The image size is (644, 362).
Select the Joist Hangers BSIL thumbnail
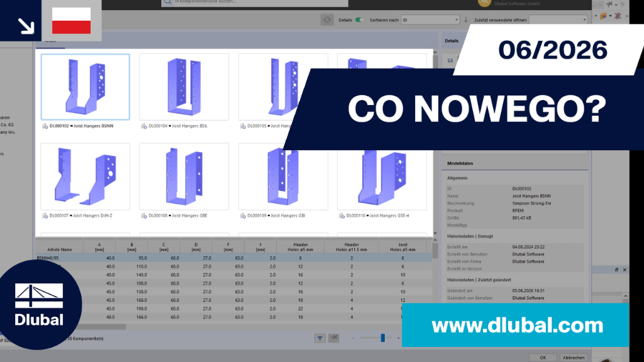click(x=184, y=87)
